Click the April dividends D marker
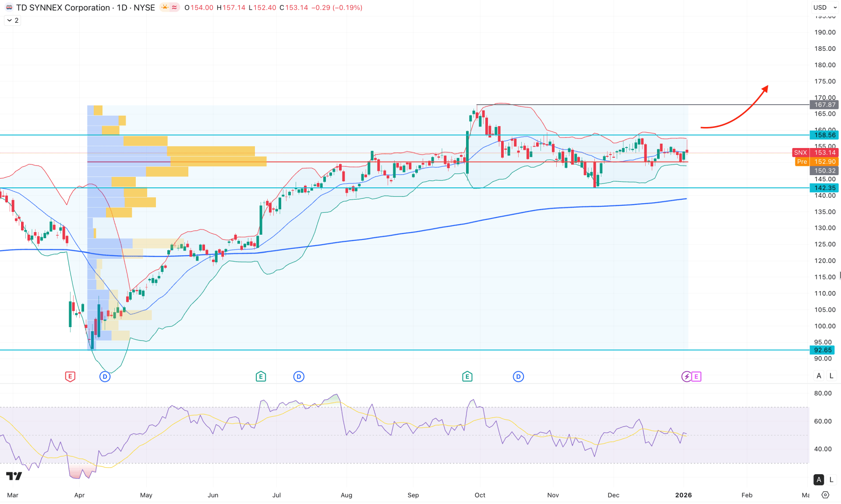841x504 pixels. (105, 376)
